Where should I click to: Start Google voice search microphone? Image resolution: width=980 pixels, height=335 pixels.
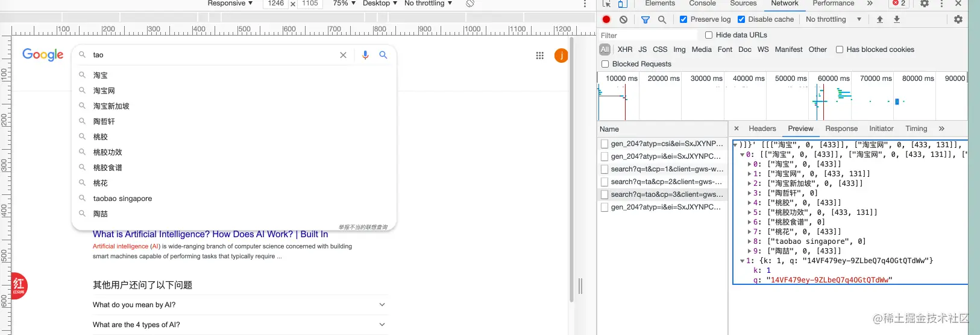[x=365, y=55]
